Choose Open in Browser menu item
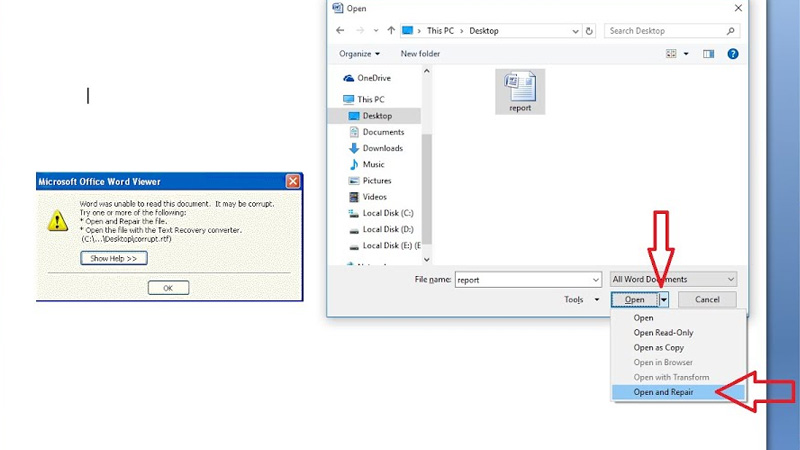Screen dimensions: 800x450 click(x=679, y=362)
